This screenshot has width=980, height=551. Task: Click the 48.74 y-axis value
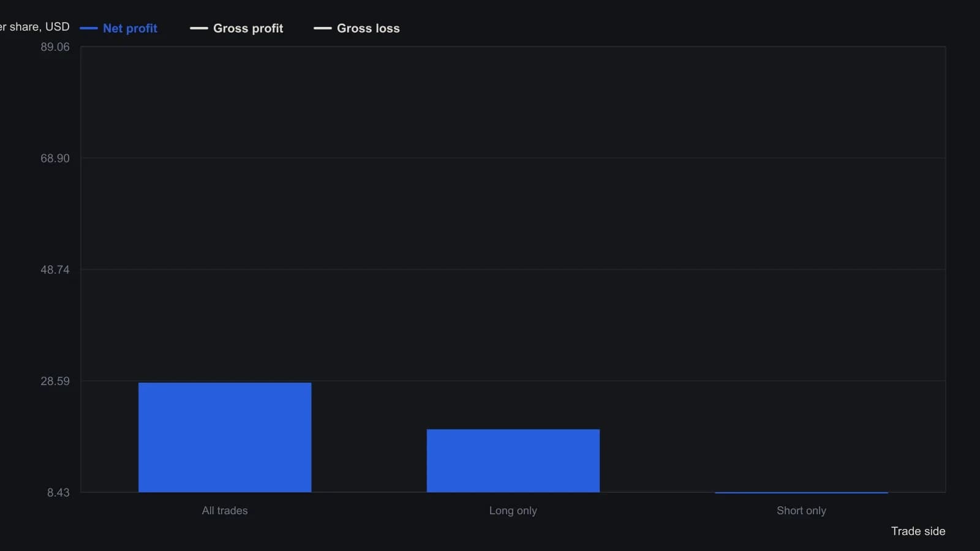[55, 270]
